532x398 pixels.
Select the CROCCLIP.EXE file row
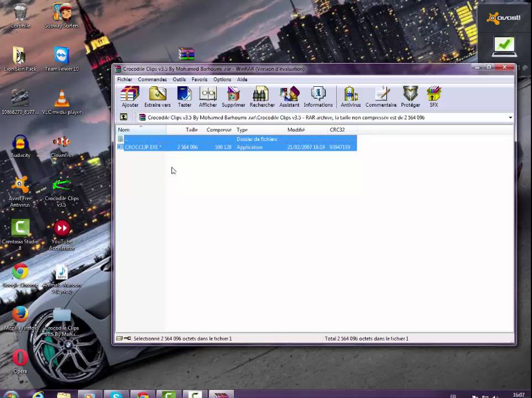237,147
